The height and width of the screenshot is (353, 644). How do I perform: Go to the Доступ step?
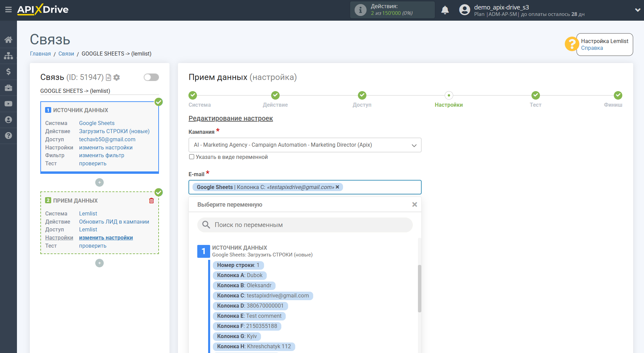point(362,95)
